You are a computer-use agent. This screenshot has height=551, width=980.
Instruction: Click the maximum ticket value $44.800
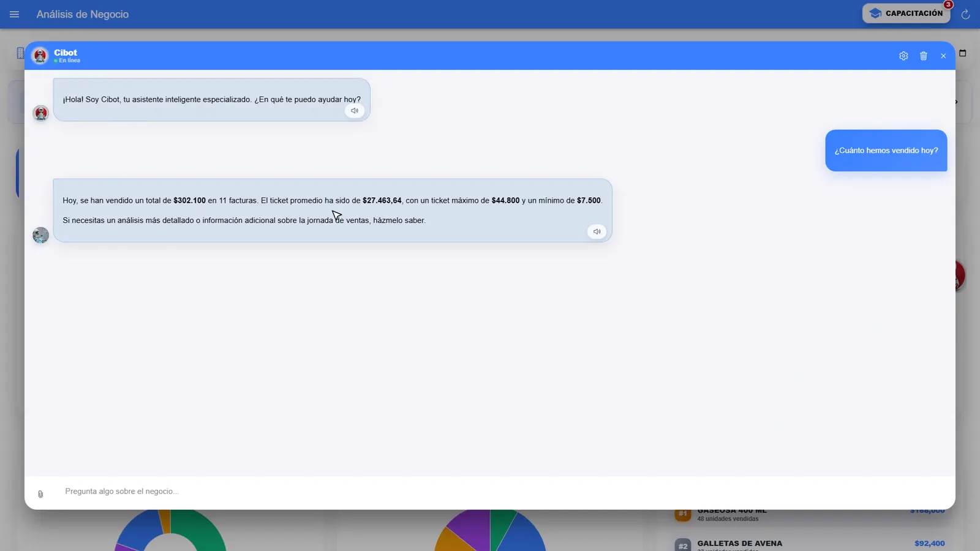(x=505, y=200)
